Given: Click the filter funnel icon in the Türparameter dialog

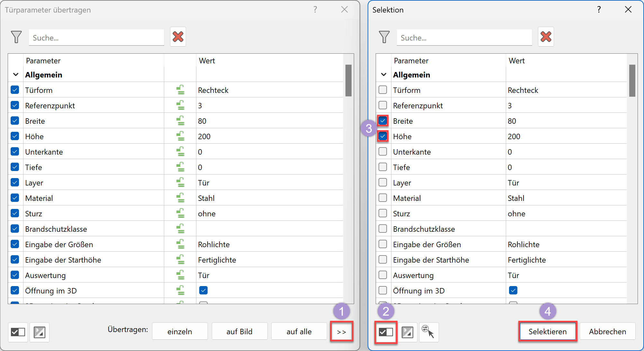Looking at the screenshot, I should [x=16, y=37].
